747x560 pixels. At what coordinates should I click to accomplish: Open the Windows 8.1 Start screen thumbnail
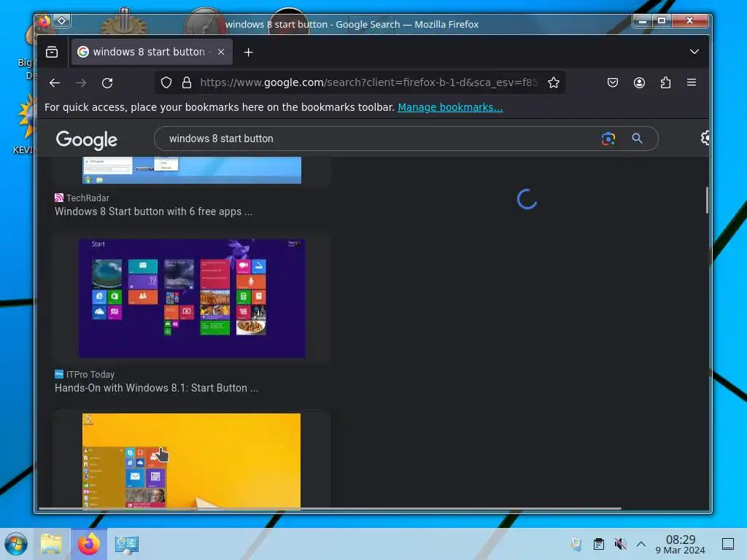pyautogui.click(x=192, y=298)
